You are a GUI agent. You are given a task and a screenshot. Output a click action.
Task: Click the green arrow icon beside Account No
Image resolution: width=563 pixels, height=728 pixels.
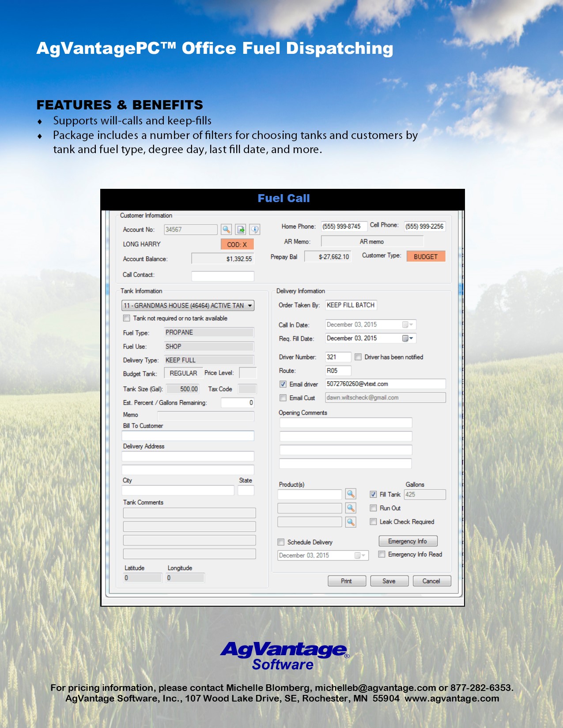tap(241, 229)
